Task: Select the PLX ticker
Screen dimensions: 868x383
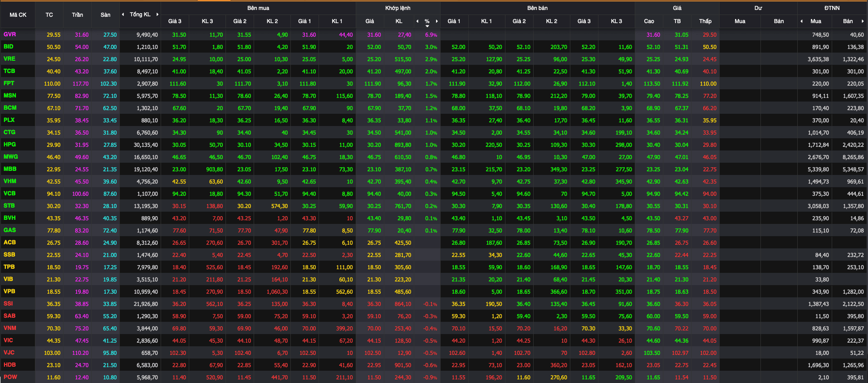Action: pyautogui.click(x=9, y=120)
